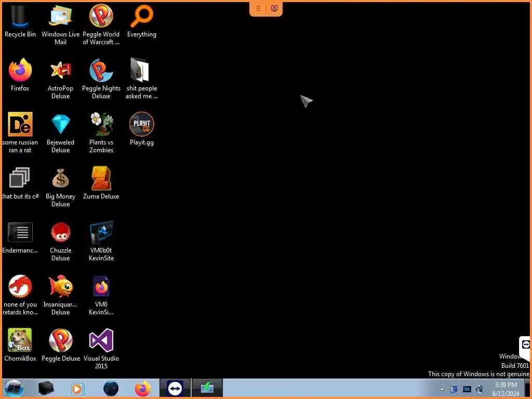This screenshot has height=399, width=532.
Task: Select AstroPop Deluxe desktop icon
Action: (x=60, y=79)
